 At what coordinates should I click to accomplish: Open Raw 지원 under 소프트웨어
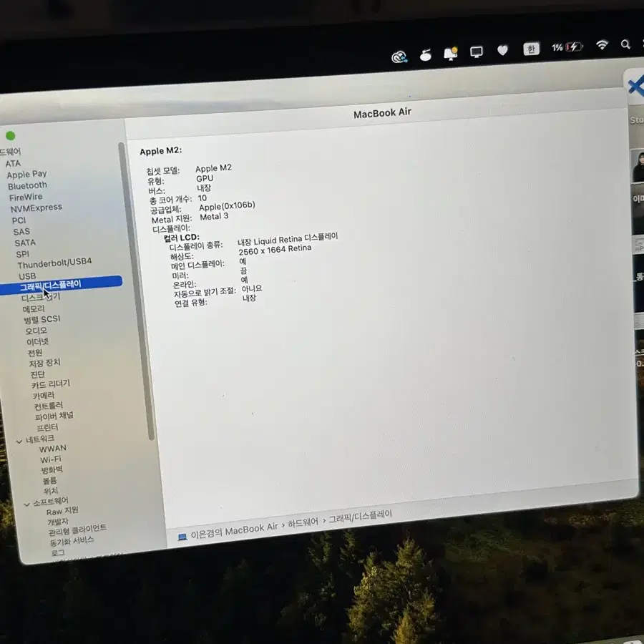(x=62, y=512)
